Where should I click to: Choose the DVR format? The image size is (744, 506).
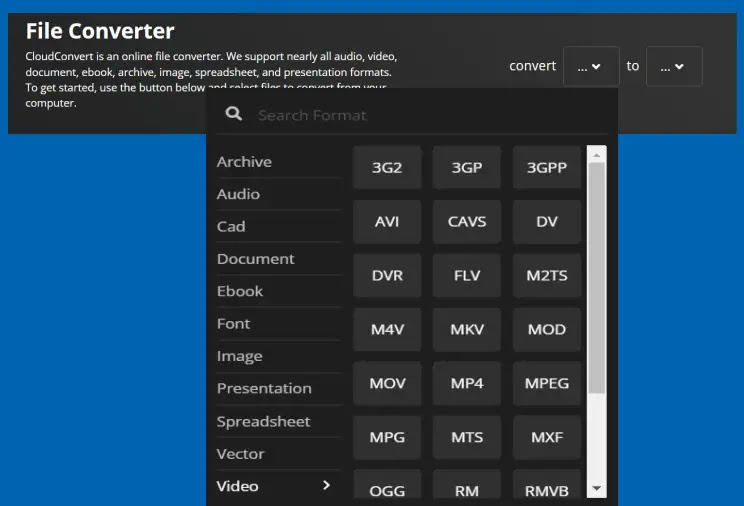coord(387,275)
